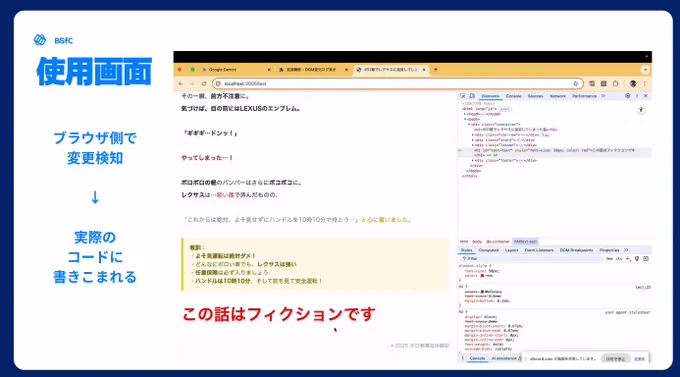The image size is (680, 377).
Task: Reload the localhost page
Action: tap(204, 83)
